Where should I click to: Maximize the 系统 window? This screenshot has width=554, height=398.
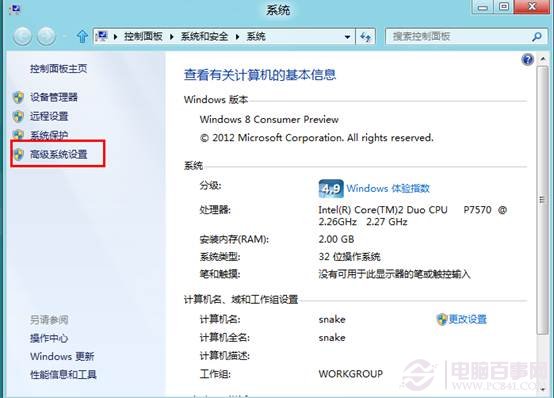tap(503, 7)
